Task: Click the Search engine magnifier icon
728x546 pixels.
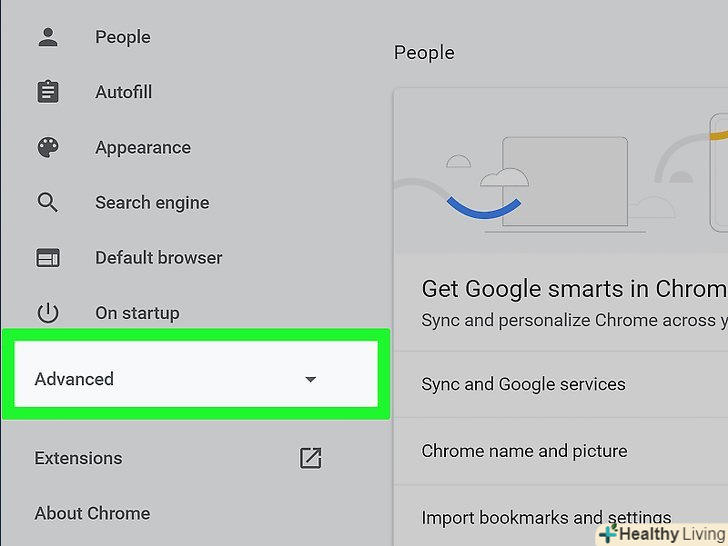Action: tap(48, 203)
